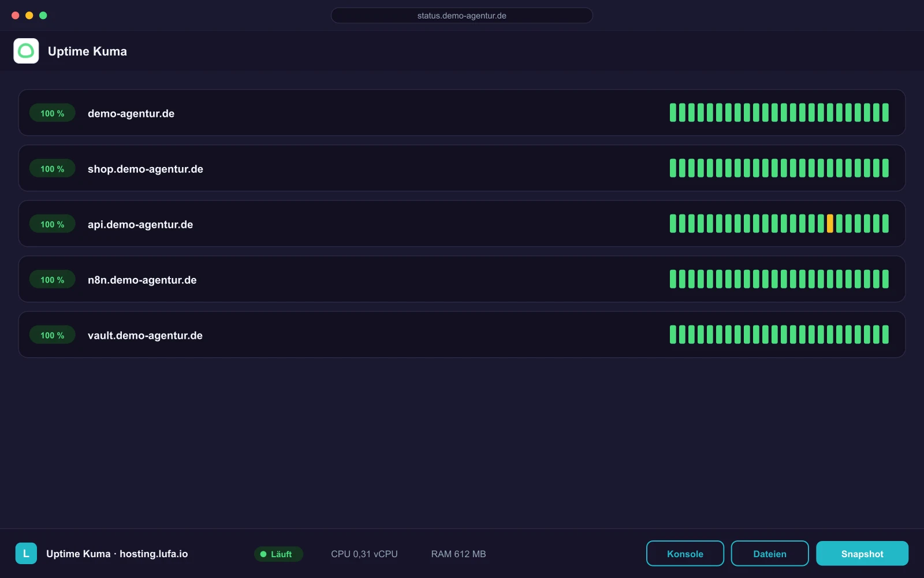Select the vault.demo-agentur.de monitor name
The height and width of the screenshot is (578, 924).
[x=145, y=335]
